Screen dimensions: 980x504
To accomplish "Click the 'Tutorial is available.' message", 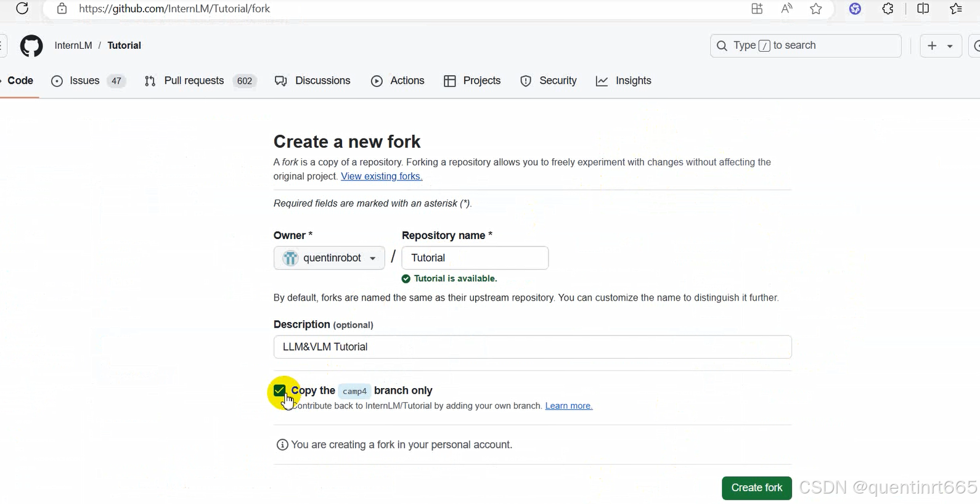I will coord(455,278).
